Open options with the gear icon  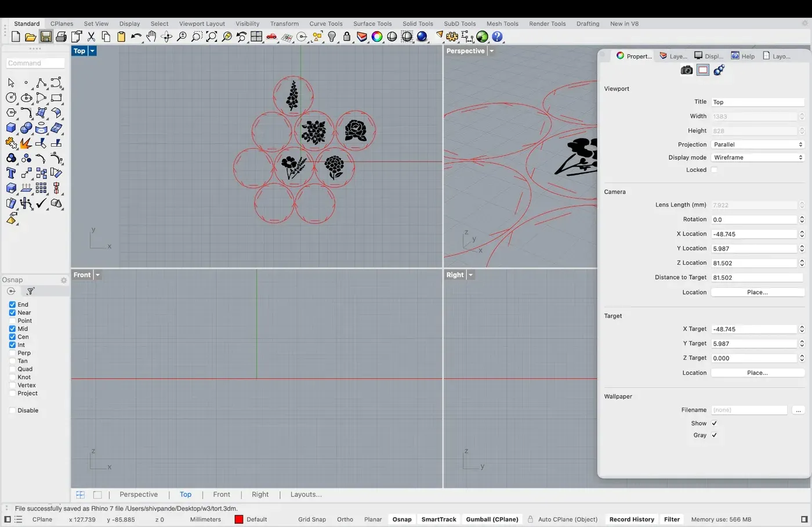click(x=452, y=37)
